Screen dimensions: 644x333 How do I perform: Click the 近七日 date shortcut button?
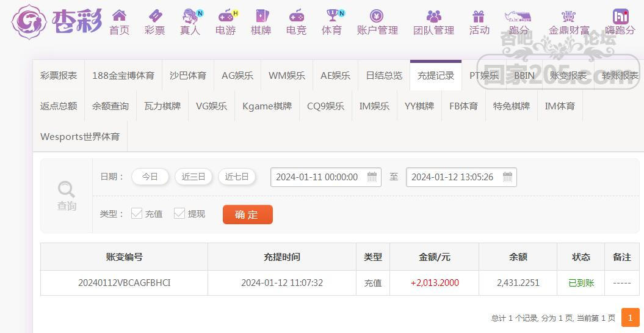[x=237, y=177]
